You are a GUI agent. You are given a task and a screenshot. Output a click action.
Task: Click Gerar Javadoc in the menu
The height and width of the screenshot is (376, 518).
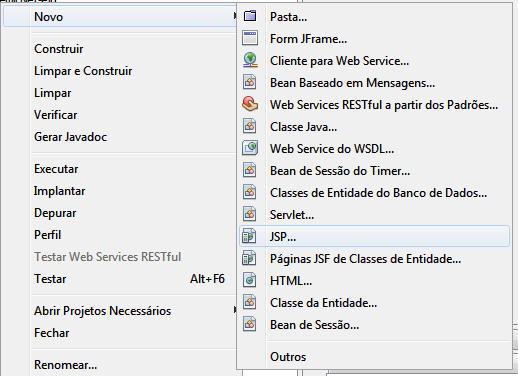[x=70, y=137]
